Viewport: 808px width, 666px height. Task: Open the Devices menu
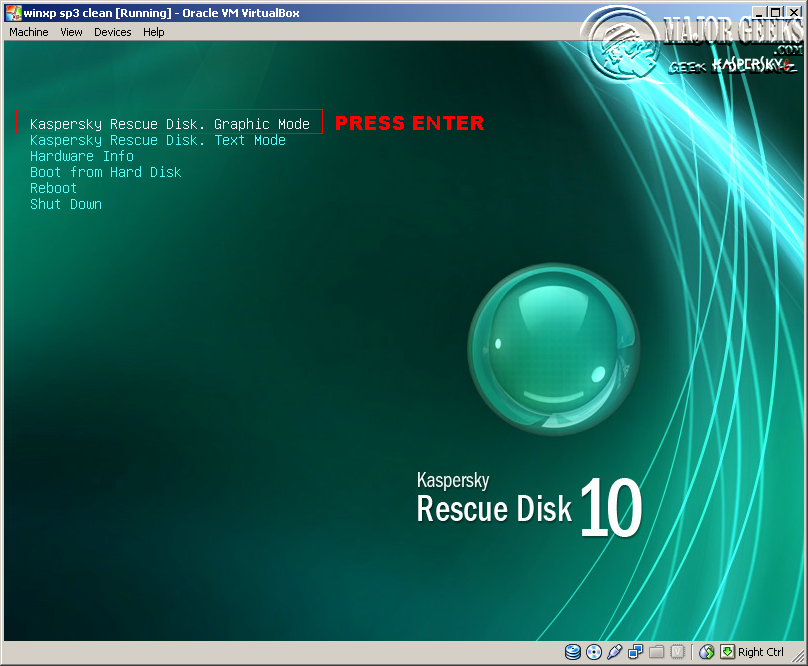click(112, 32)
